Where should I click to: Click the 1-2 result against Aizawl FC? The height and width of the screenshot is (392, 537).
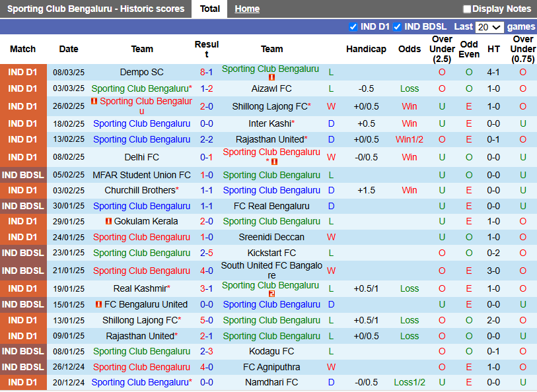point(207,88)
